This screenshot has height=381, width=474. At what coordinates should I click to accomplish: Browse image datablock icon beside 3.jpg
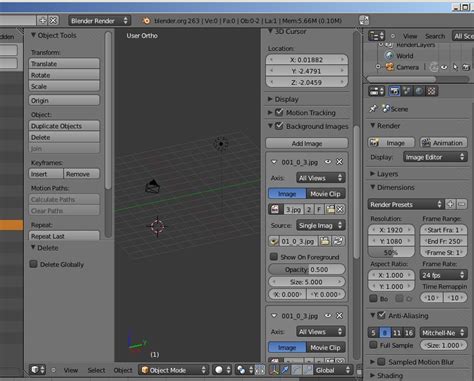point(275,209)
